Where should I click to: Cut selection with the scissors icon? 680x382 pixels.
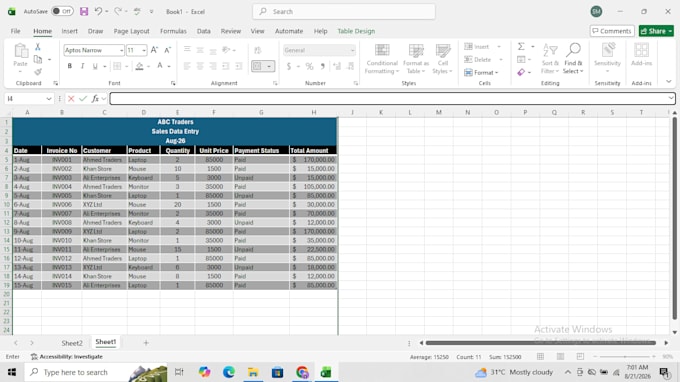click(x=38, y=47)
